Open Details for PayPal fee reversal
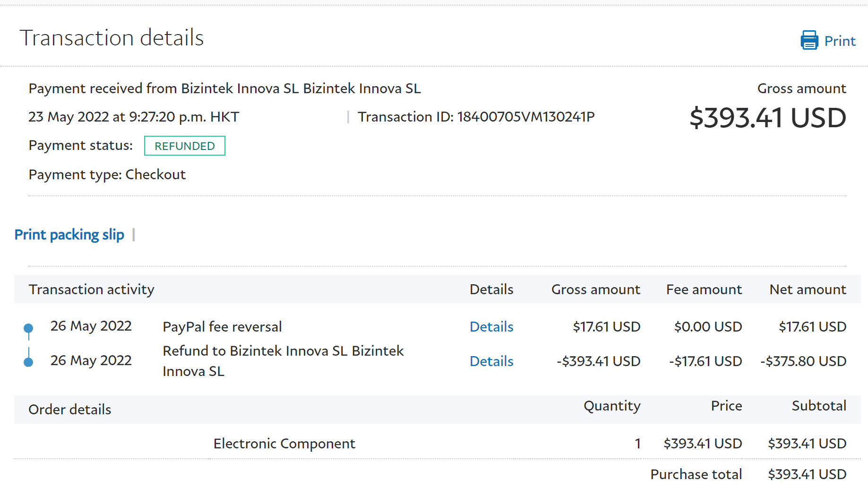 click(x=491, y=327)
